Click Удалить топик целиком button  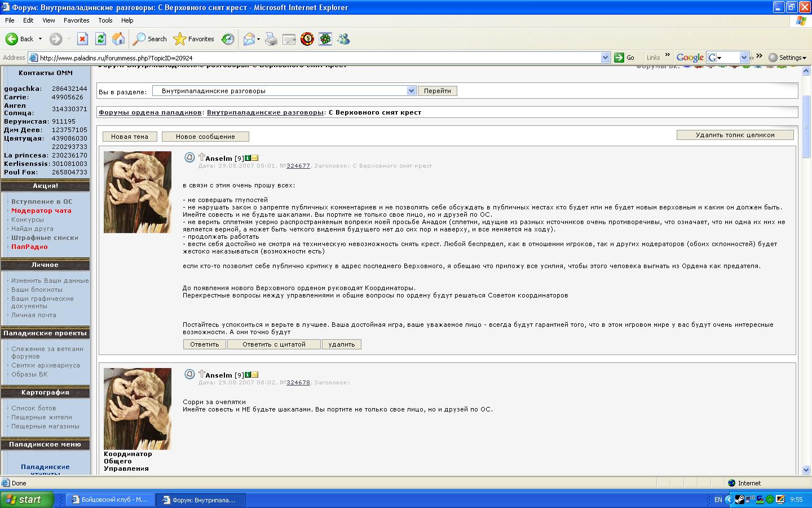point(735,135)
